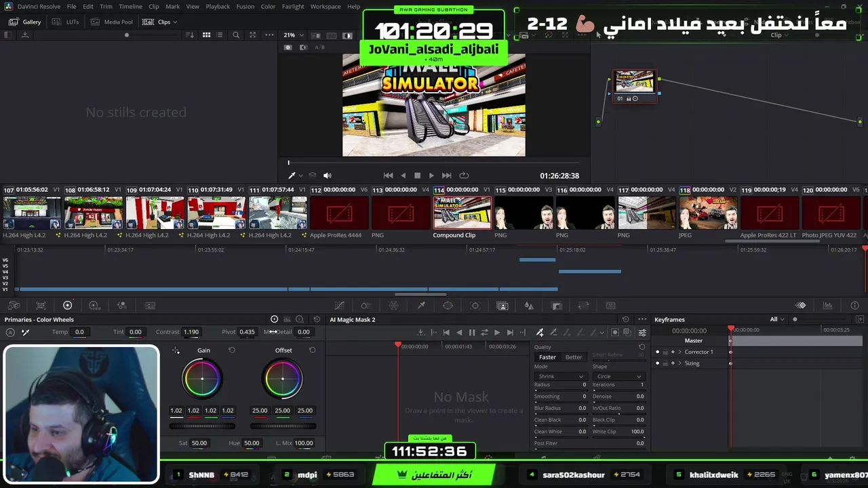Mute or unmute viewer audio

coord(327,176)
